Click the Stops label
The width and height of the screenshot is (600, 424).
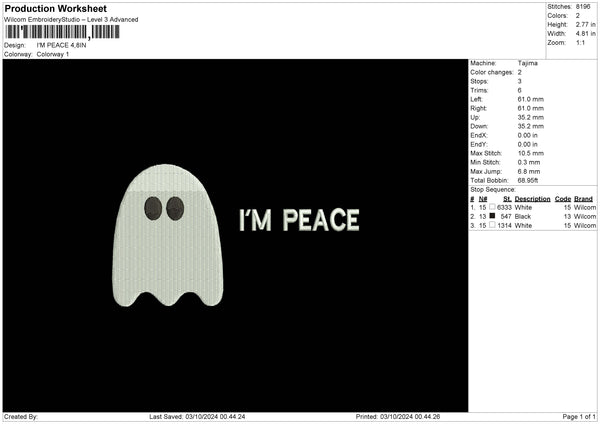tap(479, 81)
